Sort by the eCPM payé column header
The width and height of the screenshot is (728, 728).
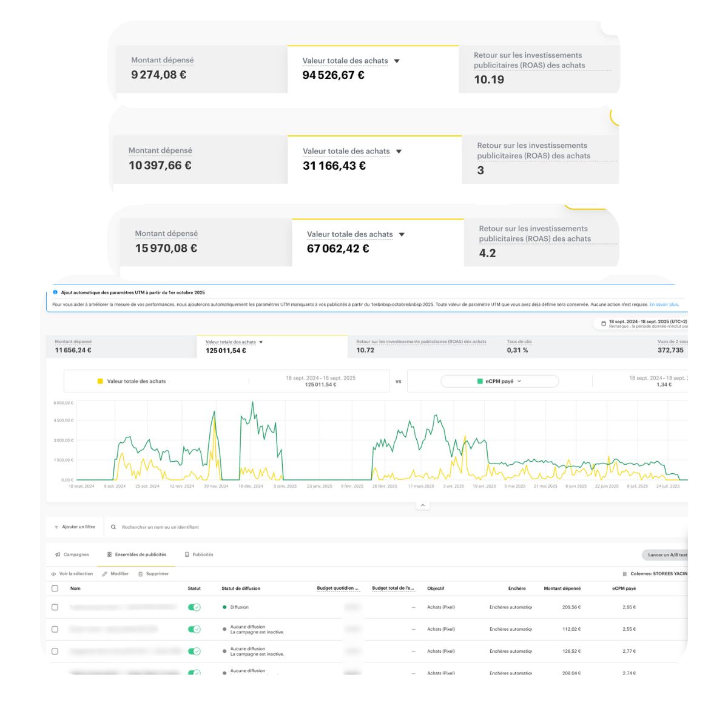624,588
